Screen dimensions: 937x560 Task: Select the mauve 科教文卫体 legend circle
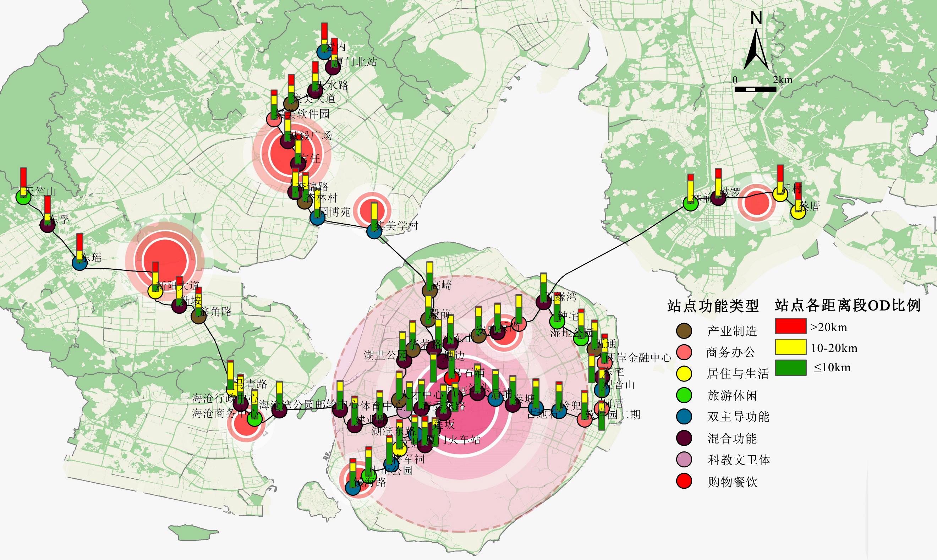pos(684,460)
